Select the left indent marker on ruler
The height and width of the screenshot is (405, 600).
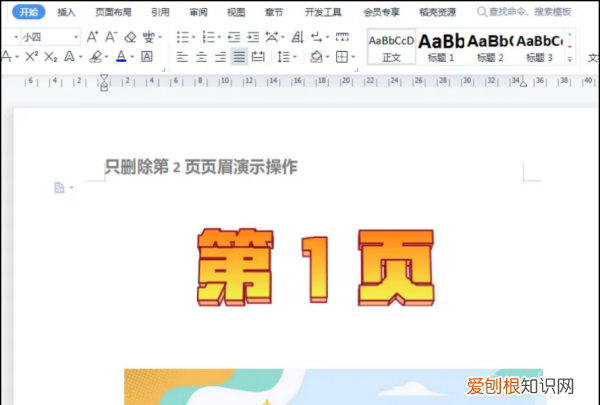(x=104, y=83)
